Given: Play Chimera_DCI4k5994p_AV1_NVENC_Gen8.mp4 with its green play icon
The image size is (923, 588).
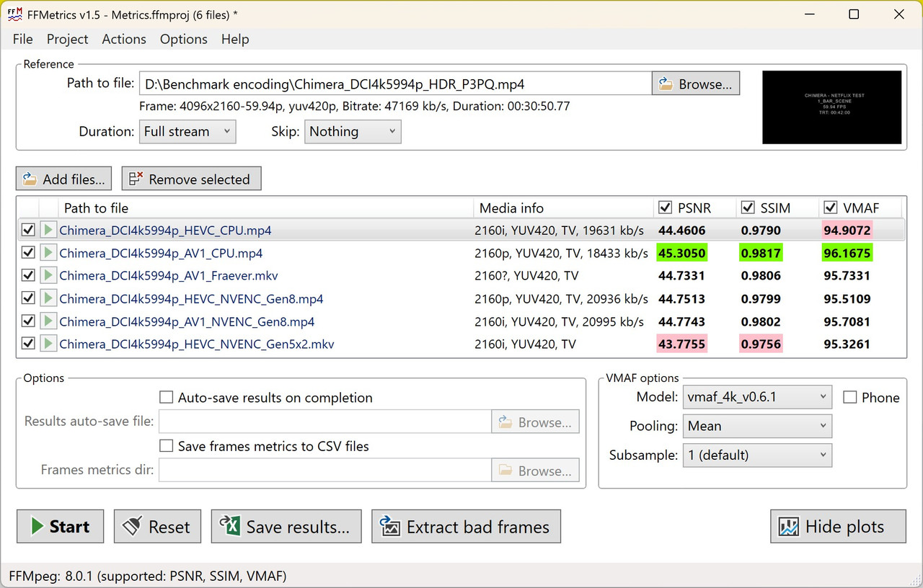Looking at the screenshot, I should pyautogui.click(x=48, y=321).
